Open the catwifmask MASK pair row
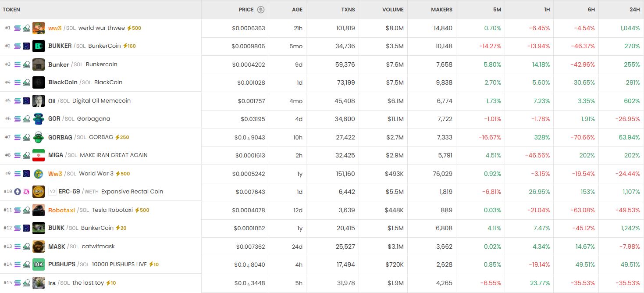This screenshot has height=293, width=644. point(322,247)
